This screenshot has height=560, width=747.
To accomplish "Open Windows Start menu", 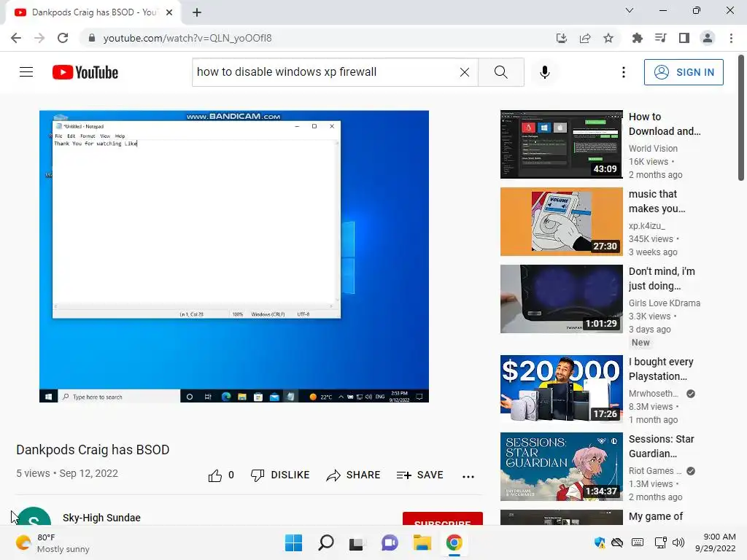I will pos(293,542).
